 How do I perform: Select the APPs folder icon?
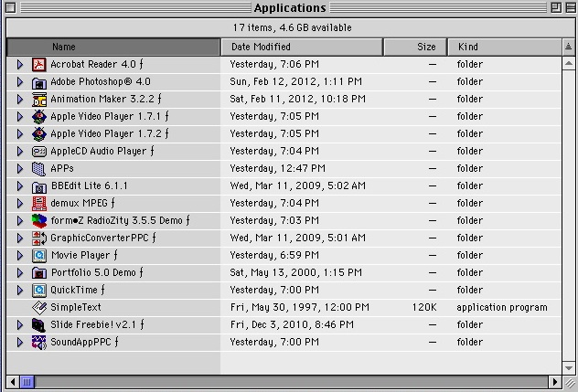click(x=38, y=169)
